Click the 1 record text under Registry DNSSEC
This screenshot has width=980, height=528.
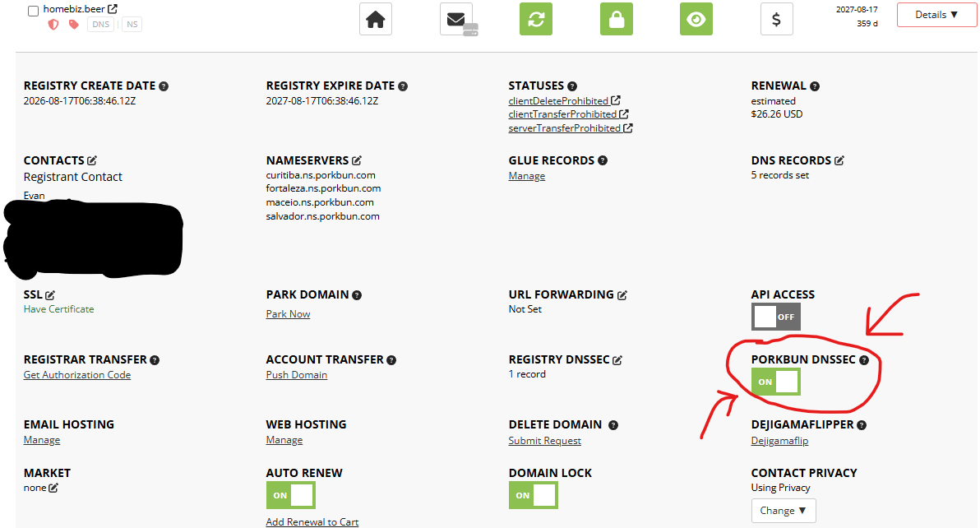(x=527, y=374)
